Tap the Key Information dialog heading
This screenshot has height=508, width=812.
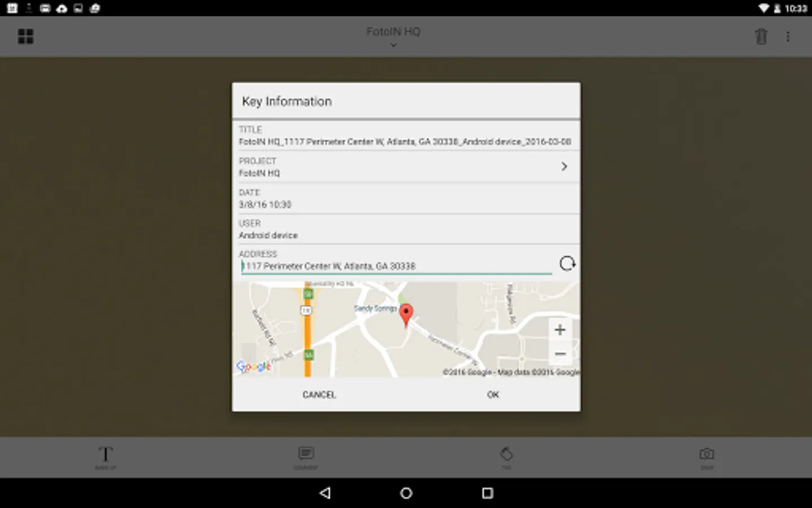[x=287, y=102]
